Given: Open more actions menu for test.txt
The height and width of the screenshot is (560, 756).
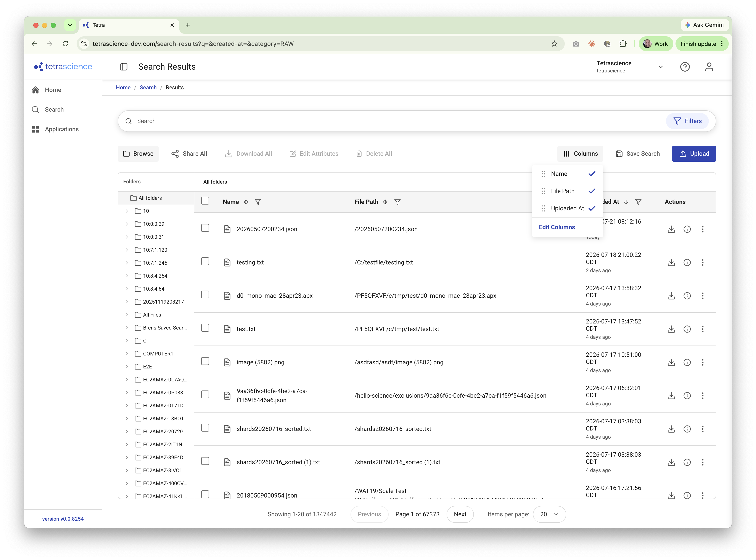Looking at the screenshot, I should pyautogui.click(x=702, y=329).
